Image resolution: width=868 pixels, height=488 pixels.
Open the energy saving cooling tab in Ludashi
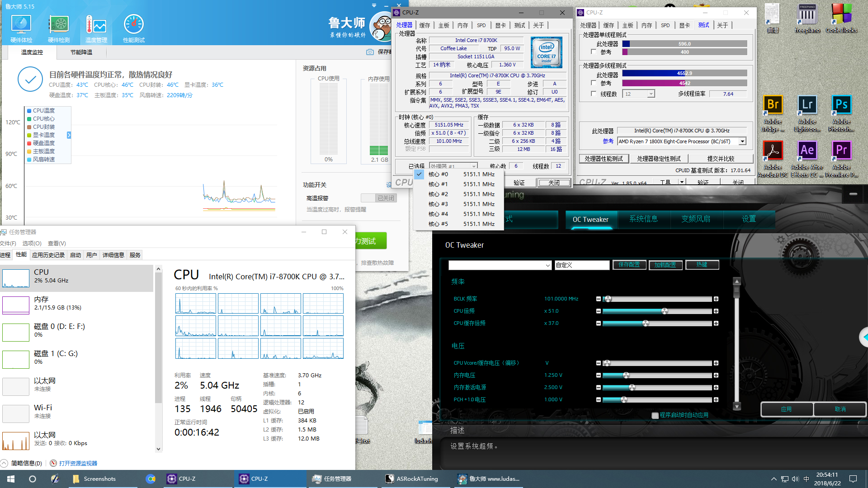point(81,52)
